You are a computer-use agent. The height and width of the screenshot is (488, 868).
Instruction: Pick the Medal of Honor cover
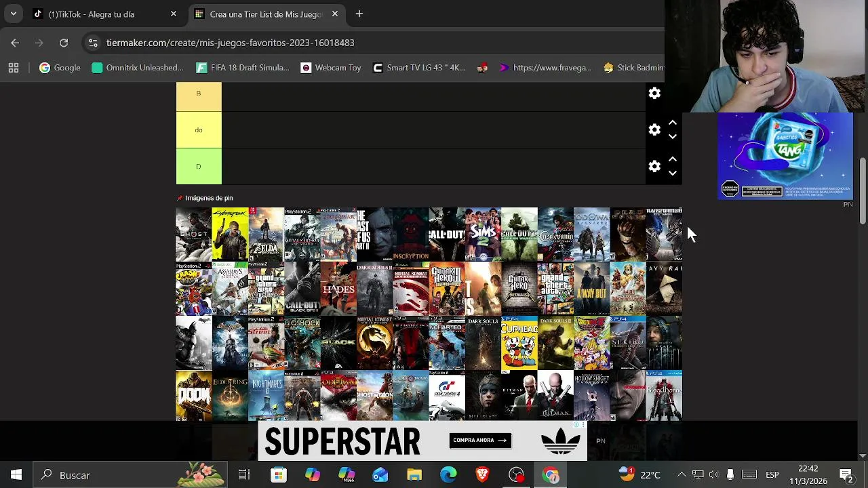click(302, 235)
